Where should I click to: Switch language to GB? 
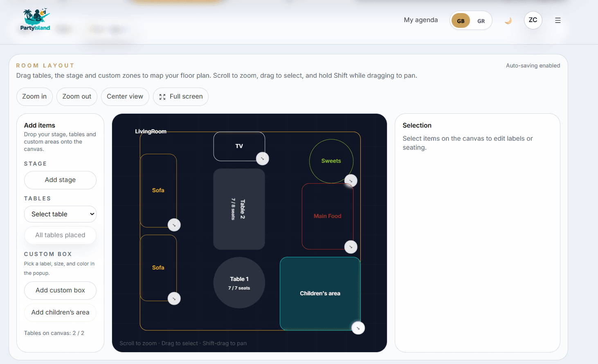[x=461, y=21]
